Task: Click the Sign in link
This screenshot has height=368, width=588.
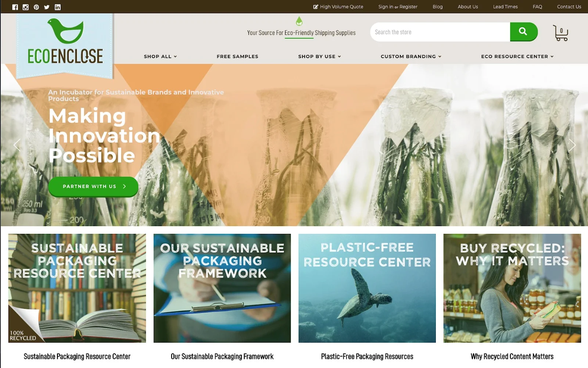Action: [x=386, y=7]
